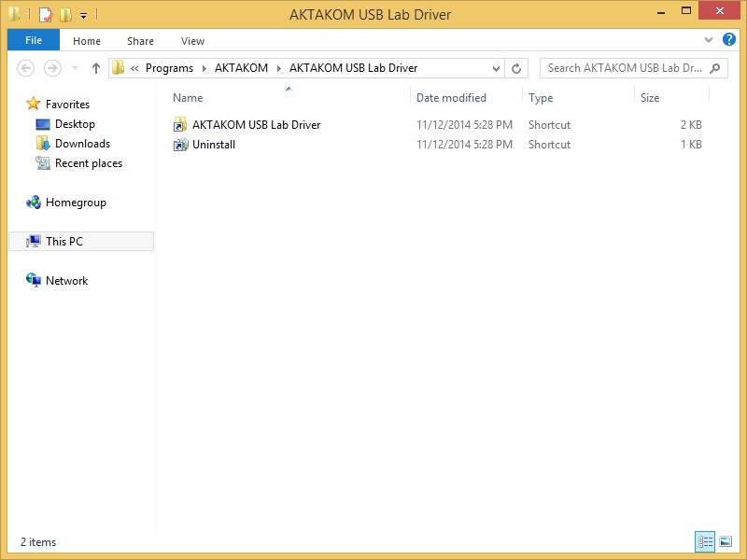Switch to the Share ribbon tab
747x560 pixels.
[141, 41]
